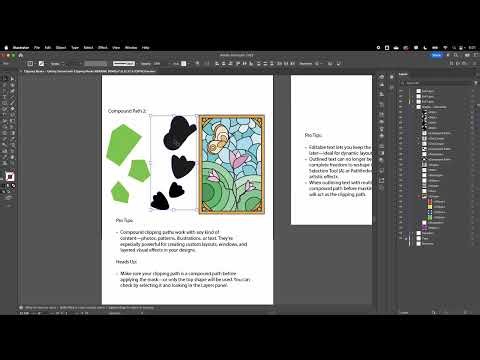
Task: Click horizontal align left icon in control bar
Action: click(x=217, y=63)
